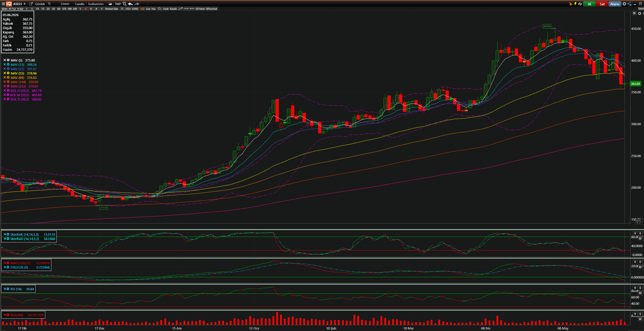Click the ASELS symbol name
The image size is (644, 331).
[x=18, y=4]
